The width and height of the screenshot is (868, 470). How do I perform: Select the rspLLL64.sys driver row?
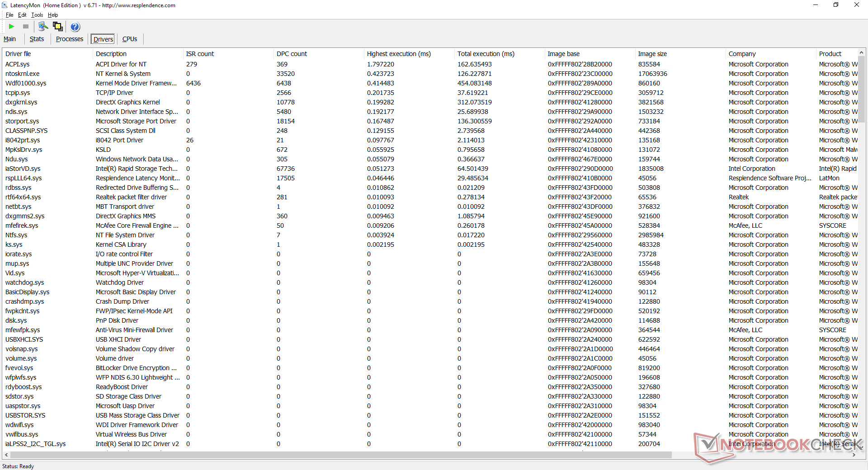[x=430, y=178]
